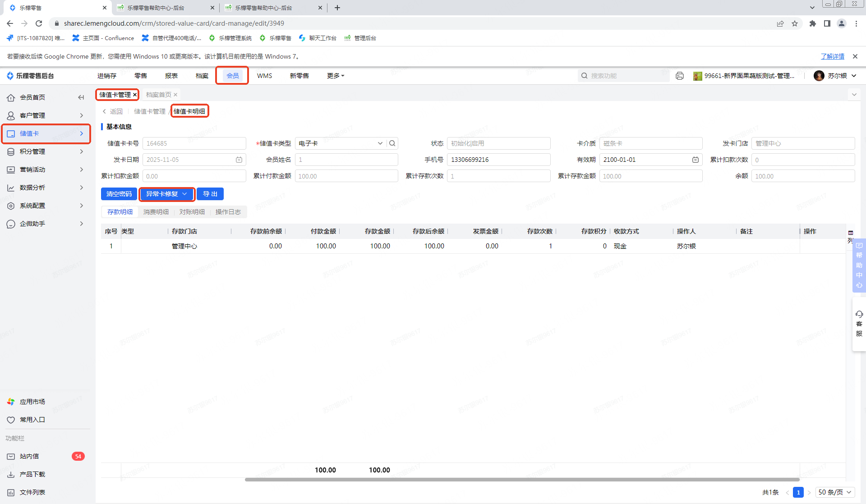Open the calendar icon in 有效期 field
The image size is (866, 504).
(x=696, y=160)
